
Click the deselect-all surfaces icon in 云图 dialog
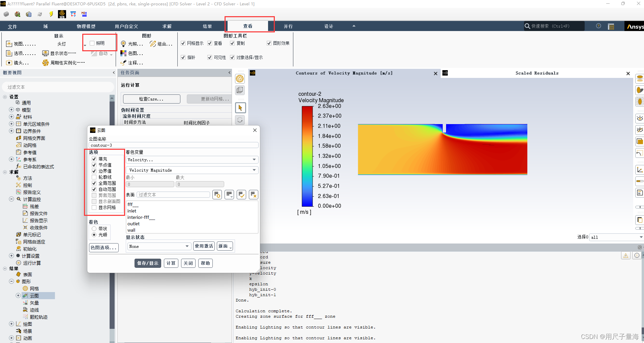[254, 195]
